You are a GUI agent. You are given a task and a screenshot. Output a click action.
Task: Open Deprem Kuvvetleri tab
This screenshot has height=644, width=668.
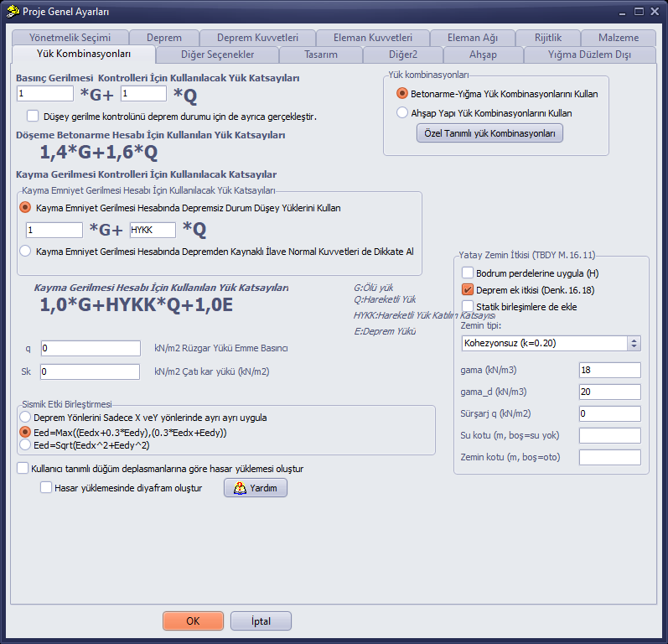click(x=258, y=38)
